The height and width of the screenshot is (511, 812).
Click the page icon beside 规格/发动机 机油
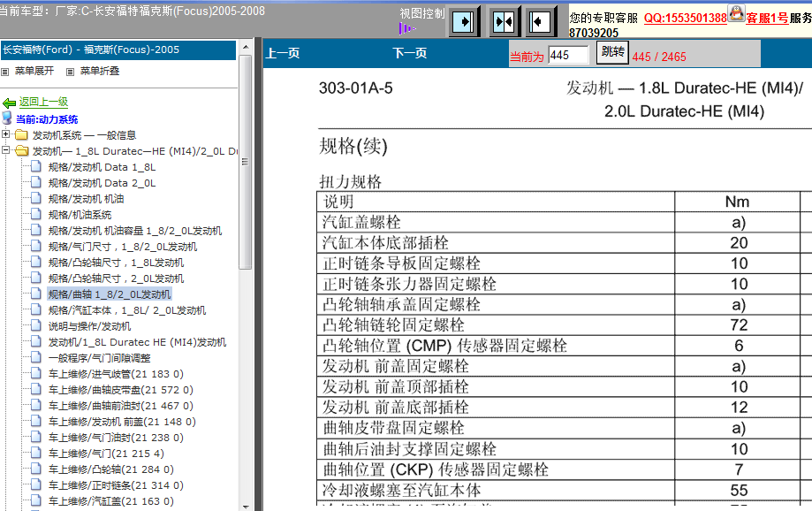coord(35,198)
